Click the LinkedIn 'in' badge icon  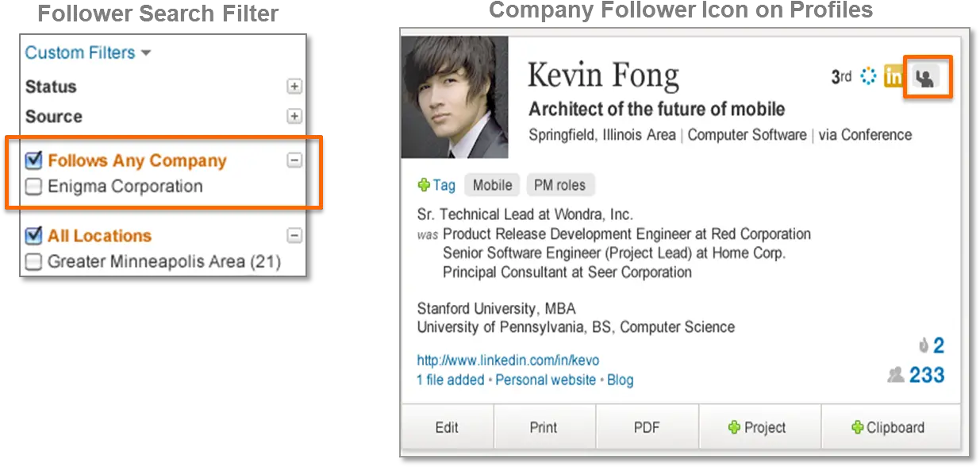[x=894, y=77]
